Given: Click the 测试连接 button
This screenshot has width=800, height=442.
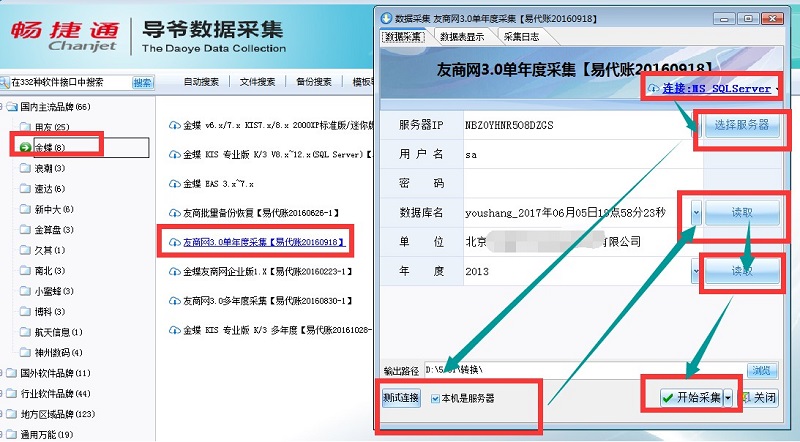Looking at the screenshot, I should pos(401,398).
